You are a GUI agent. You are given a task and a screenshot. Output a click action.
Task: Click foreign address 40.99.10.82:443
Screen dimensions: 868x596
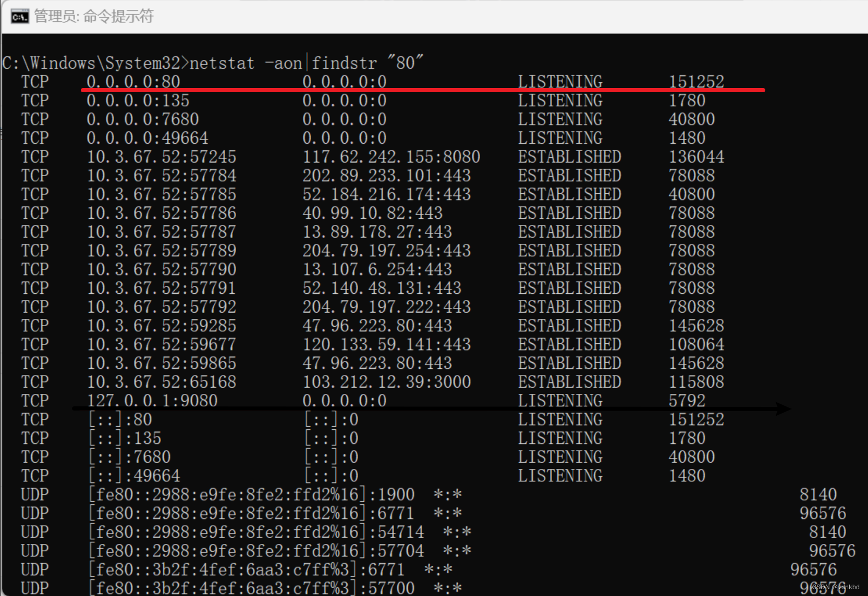[373, 213]
